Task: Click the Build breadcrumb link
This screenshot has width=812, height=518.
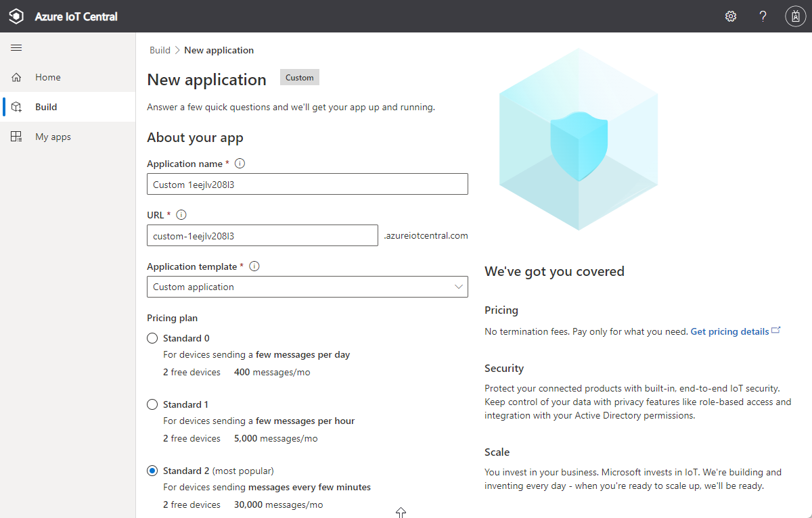Action: [x=160, y=50]
